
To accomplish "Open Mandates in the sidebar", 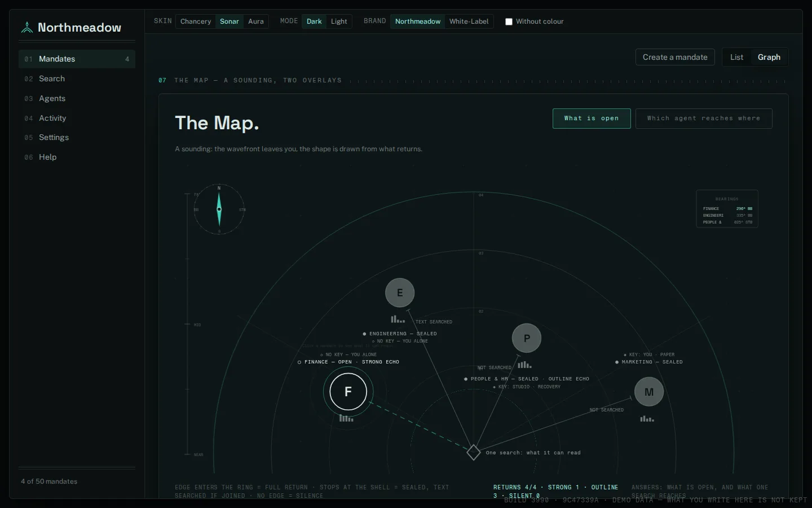I will coord(77,59).
